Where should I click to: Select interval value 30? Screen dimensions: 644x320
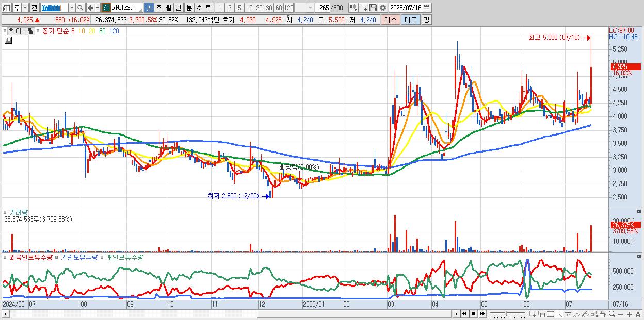[269, 8]
